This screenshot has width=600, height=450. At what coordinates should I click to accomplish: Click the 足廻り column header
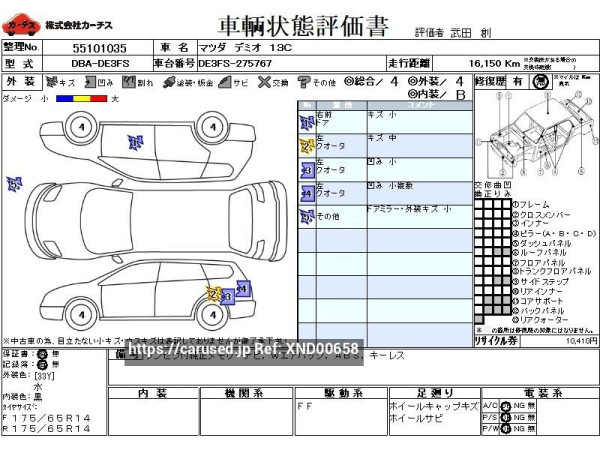(x=433, y=392)
